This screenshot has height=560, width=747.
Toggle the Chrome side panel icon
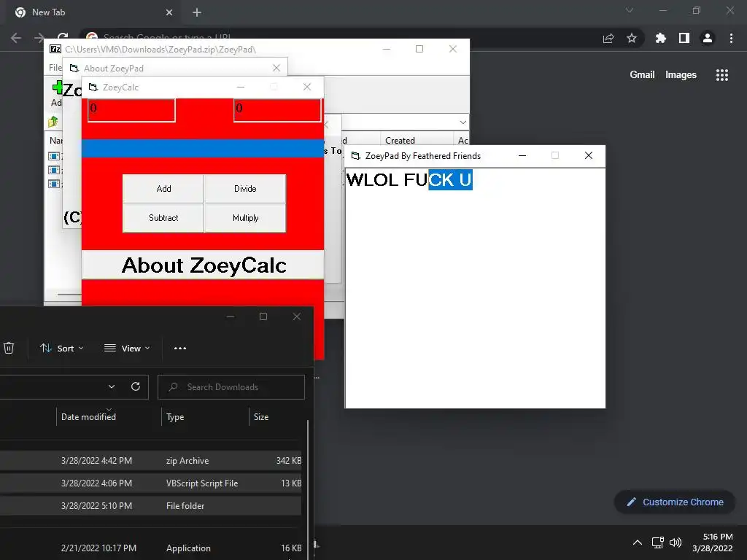(684, 38)
